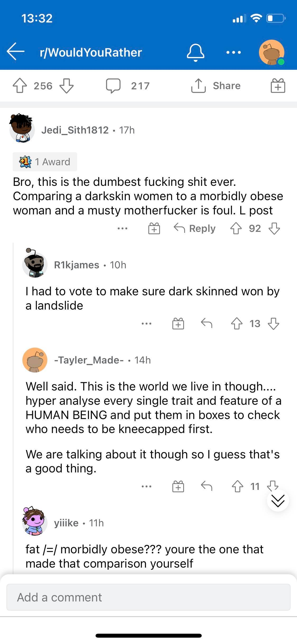Open the three-dot menu in header
This screenshot has height=644, width=297.
click(234, 52)
